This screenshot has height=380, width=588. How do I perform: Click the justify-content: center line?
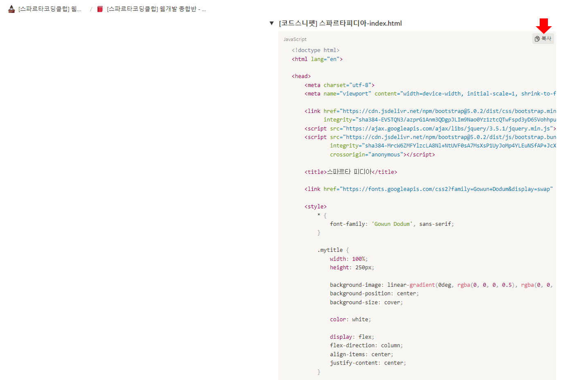[368, 363]
